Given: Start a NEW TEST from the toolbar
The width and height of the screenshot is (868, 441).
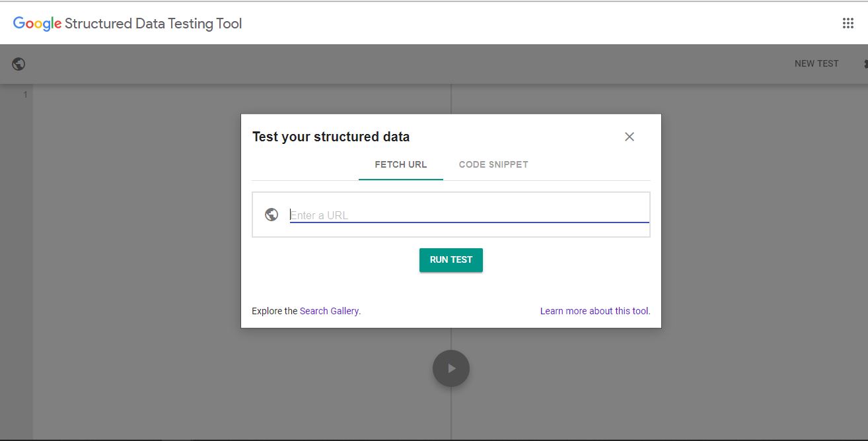Looking at the screenshot, I should (816, 64).
